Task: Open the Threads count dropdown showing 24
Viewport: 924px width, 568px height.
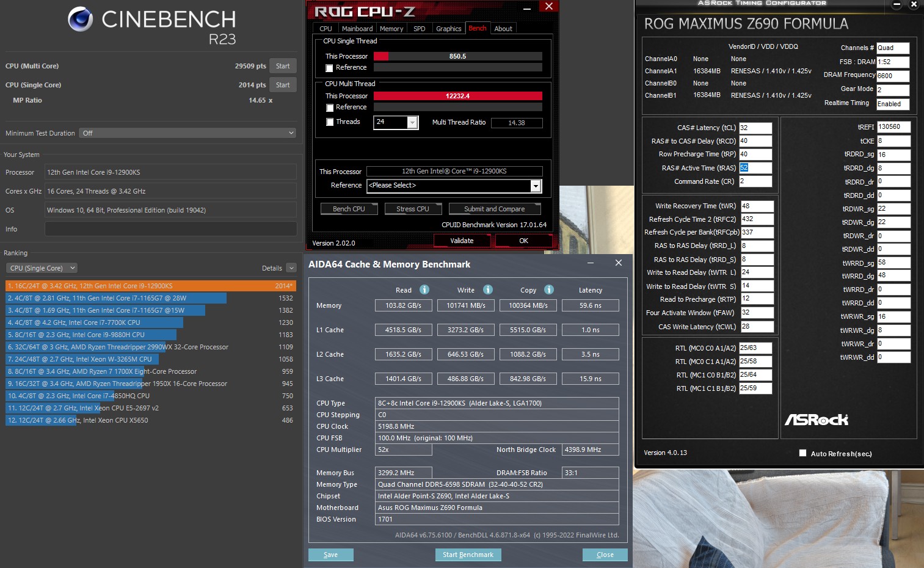Action: pyautogui.click(x=413, y=123)
